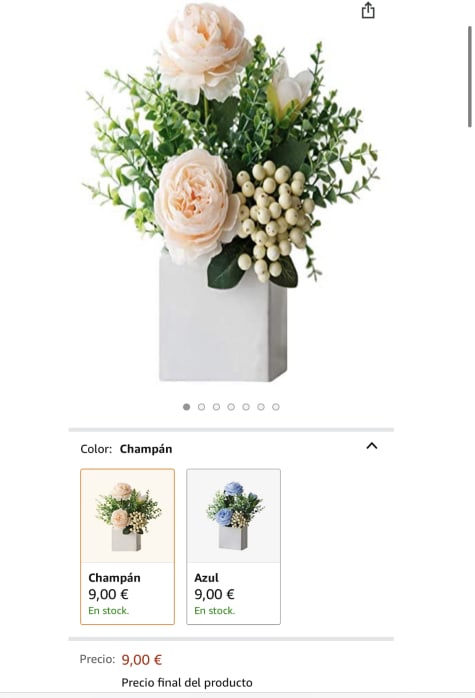
Task: Tap the share icon above the product image
Action: tap(368, 10)
